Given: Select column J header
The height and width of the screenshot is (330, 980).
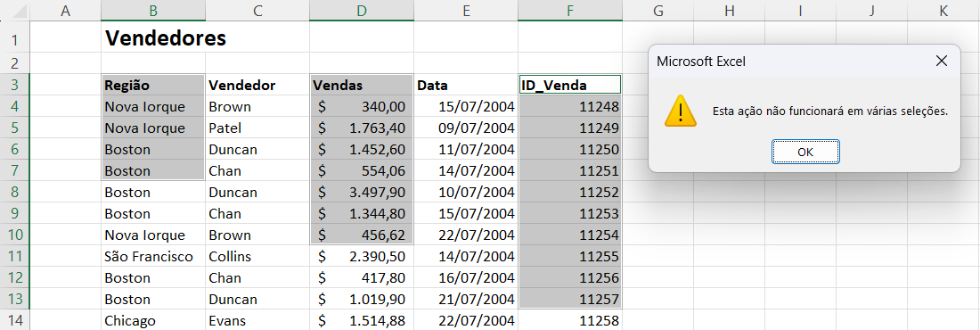Looking at the screenshot, I should coord(872,10).
